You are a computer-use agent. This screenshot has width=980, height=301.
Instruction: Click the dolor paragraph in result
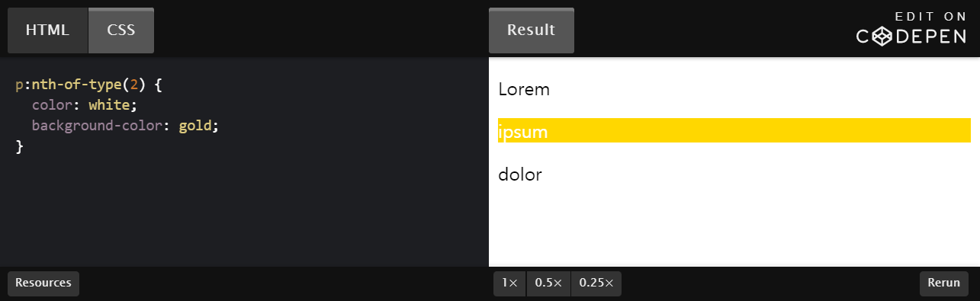520,175
